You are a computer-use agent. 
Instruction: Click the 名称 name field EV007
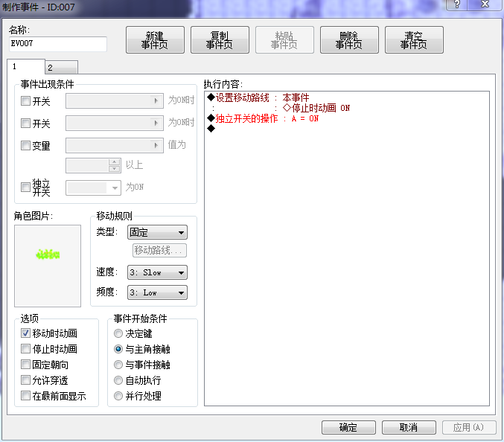(58, 44)
